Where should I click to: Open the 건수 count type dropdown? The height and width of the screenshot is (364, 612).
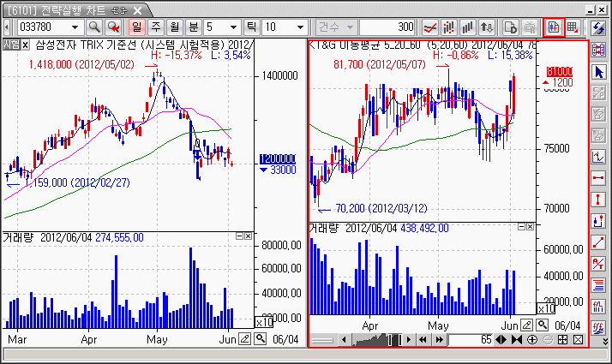351,27
